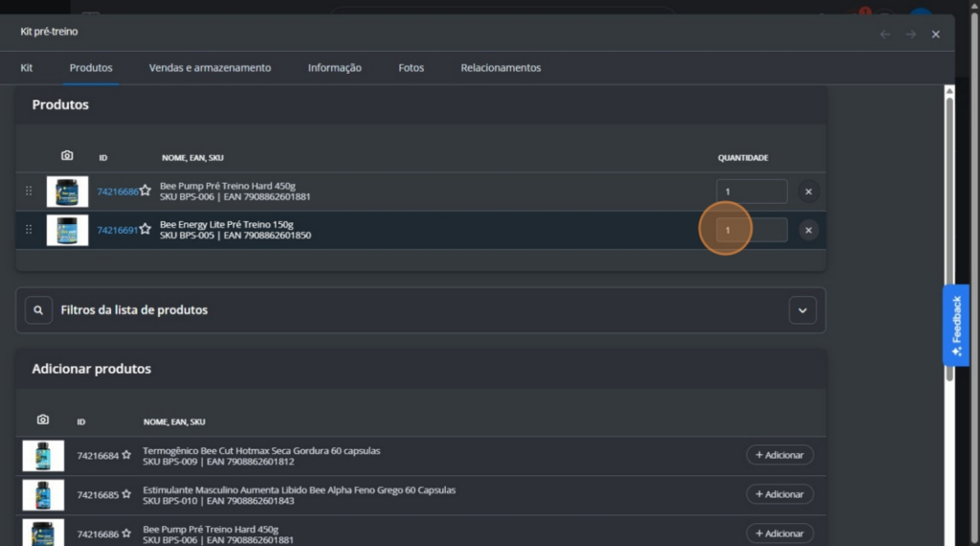Go to previous item arrow
The width and height of the screenshot is (980, 546).
coord(885,34)
